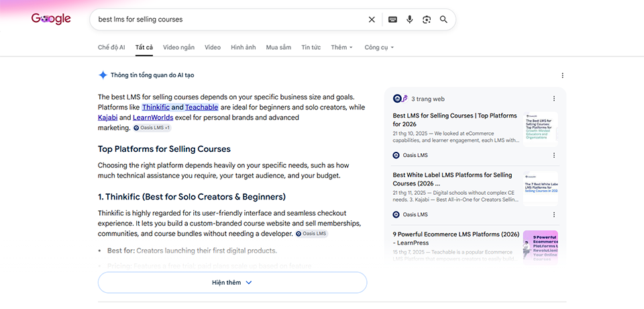Click 'Thông tin tổng quan do AI tạo' label
Screen dimensions: 644x309
tap(152, 75)
